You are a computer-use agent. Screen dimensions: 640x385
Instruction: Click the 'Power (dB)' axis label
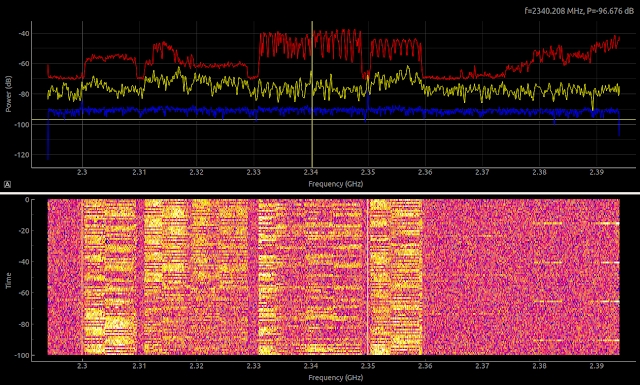[9, 94]
